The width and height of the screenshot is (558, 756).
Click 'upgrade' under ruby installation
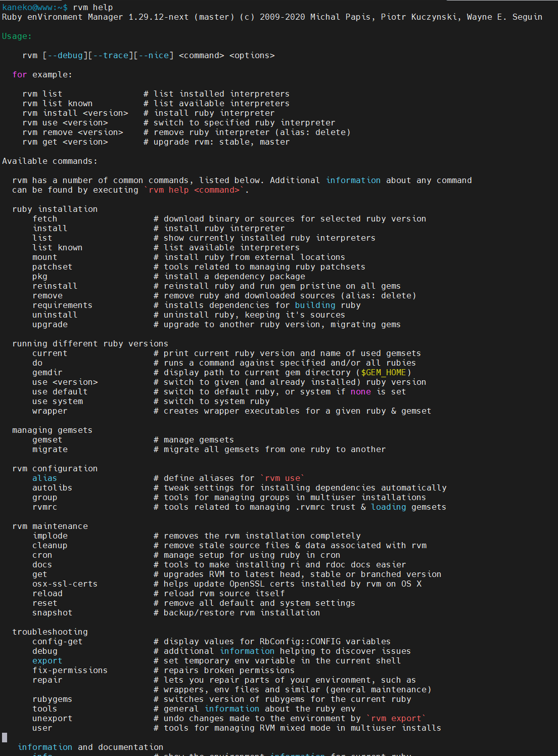(50, 325)
